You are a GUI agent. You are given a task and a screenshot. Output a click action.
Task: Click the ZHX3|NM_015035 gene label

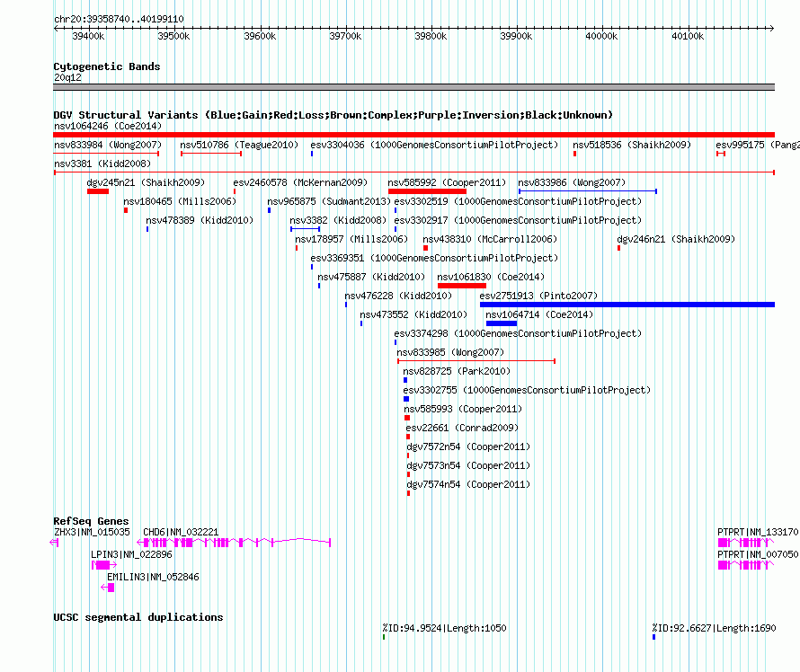point(92,532)
